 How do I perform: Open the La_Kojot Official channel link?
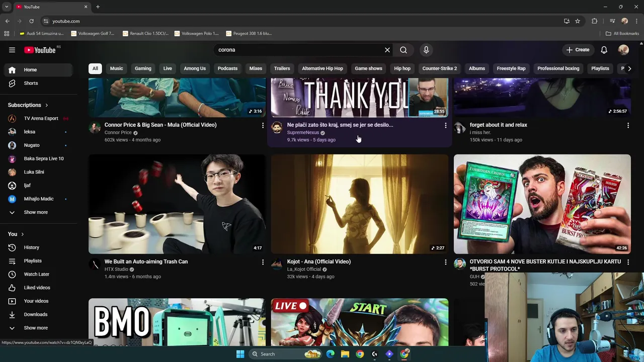pyautogui.click(x=304, y=269)
